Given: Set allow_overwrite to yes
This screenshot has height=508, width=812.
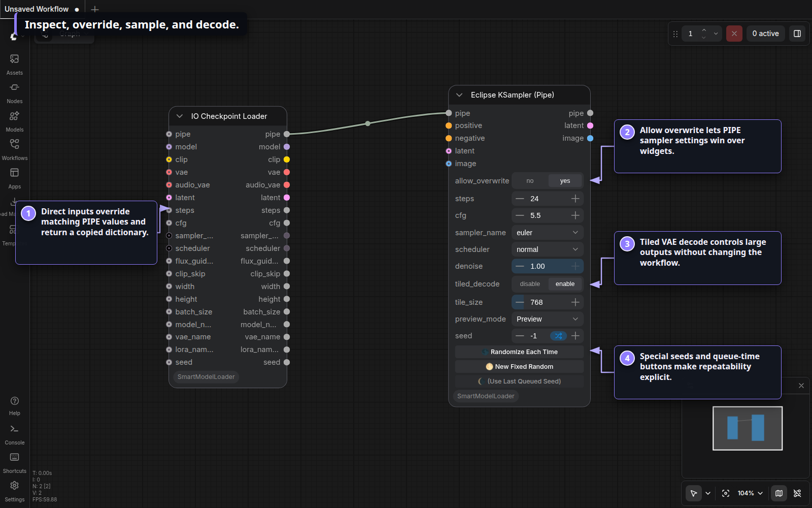Looking at the screenshot, I should 565,181.
